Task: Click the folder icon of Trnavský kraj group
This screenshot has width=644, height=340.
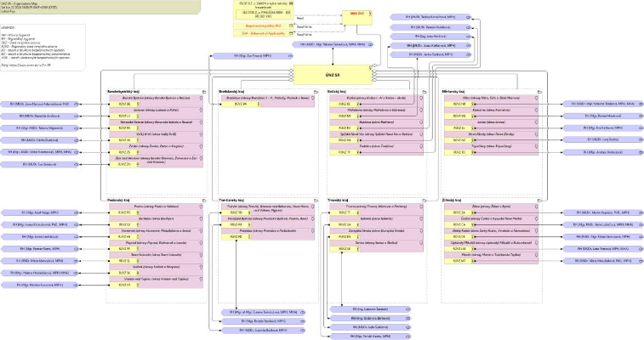Action: point(425,200)
